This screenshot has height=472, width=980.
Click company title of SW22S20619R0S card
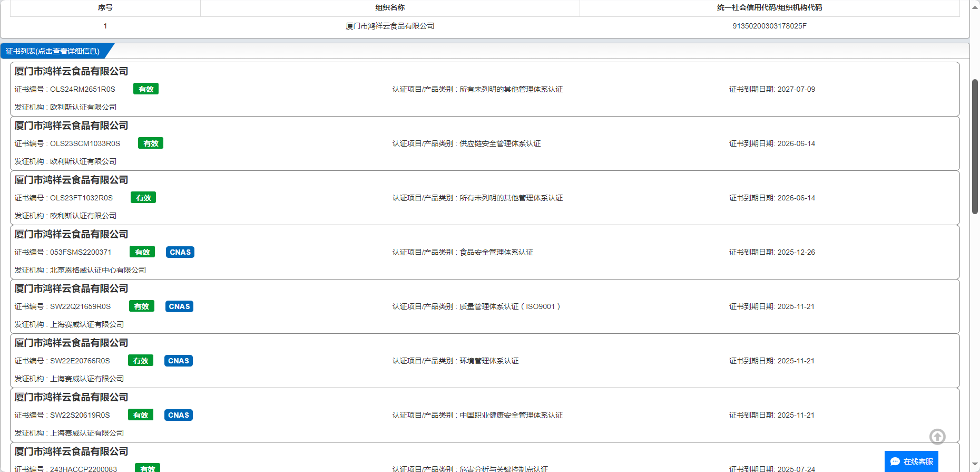(x=71, y=397)
